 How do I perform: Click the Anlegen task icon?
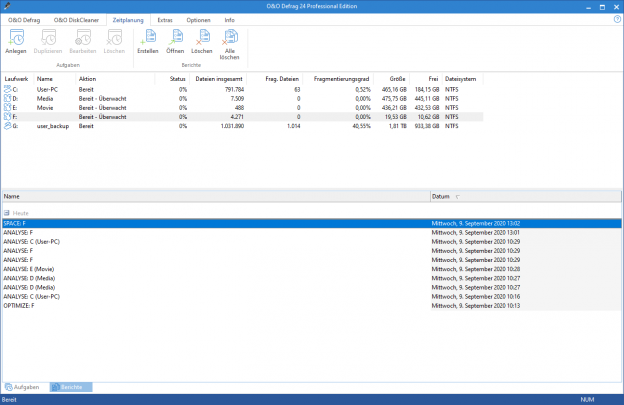pos(16,39)
